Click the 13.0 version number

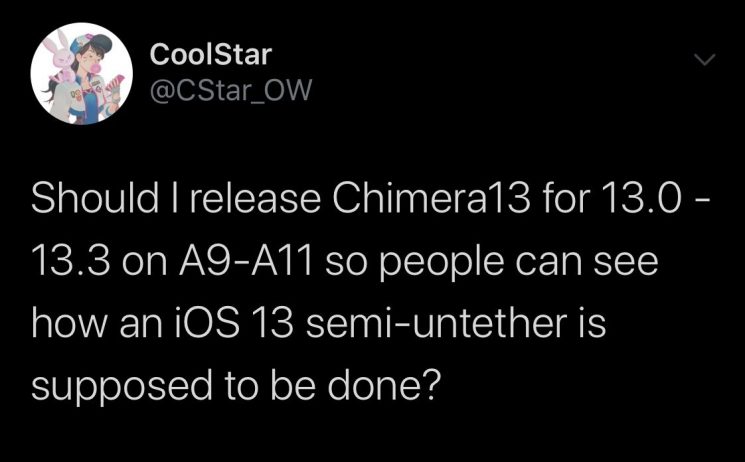640,198
